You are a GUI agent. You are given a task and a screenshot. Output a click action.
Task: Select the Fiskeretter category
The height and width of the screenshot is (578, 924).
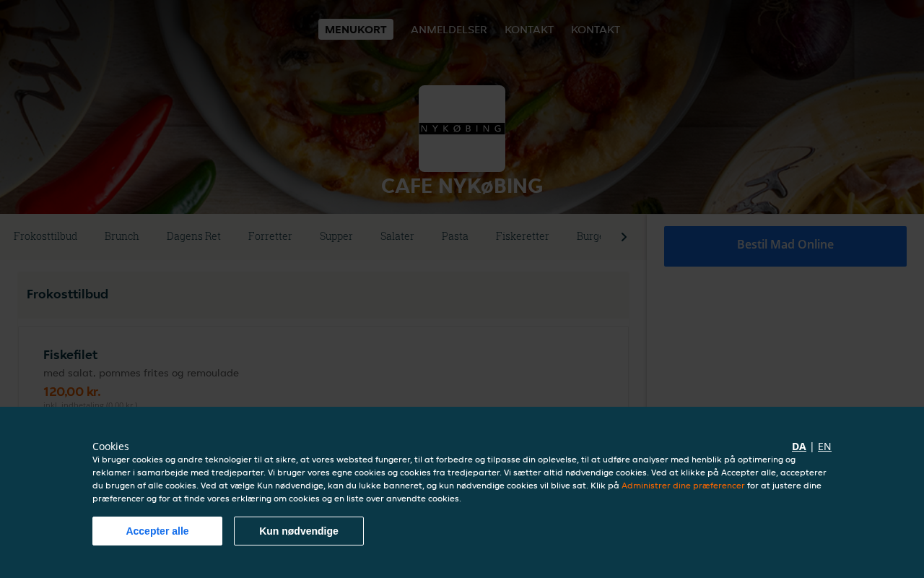coord(523,236)
